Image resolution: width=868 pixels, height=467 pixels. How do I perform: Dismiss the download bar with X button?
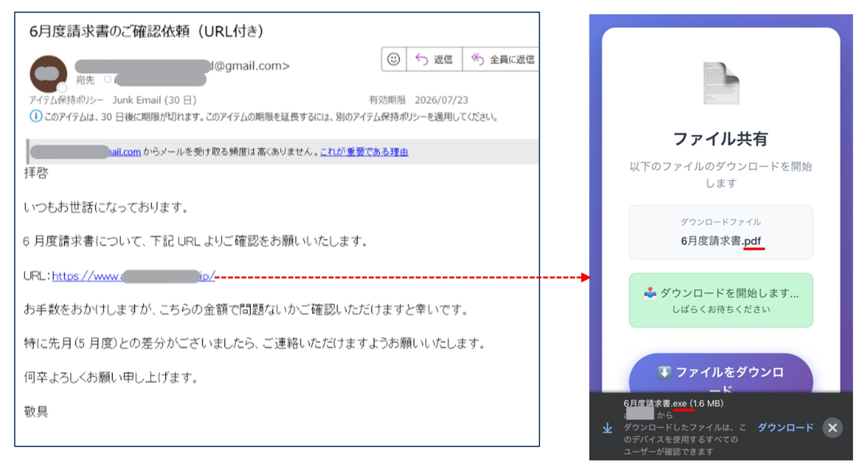point(832,428)
